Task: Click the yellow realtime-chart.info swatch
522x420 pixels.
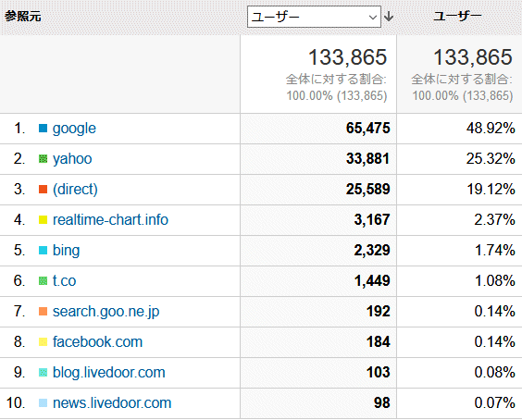Action: pos(43,219)
